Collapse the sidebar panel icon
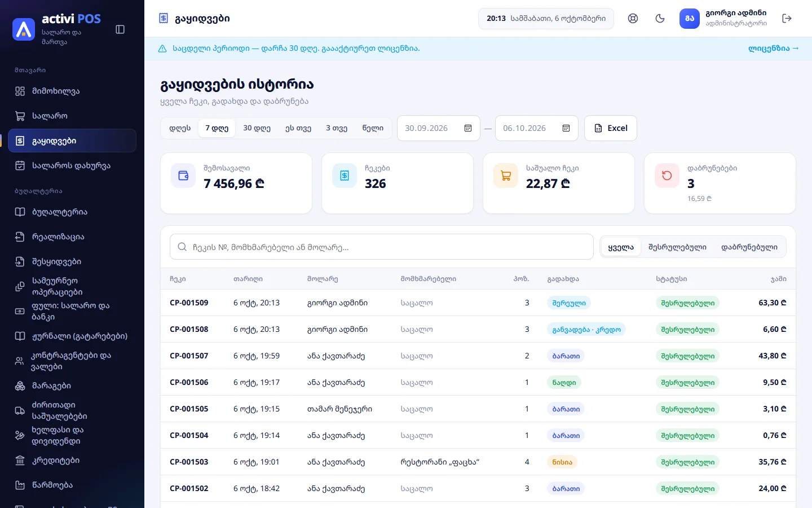The width and height of the screenshot is (812, 508). coord(120,29)
